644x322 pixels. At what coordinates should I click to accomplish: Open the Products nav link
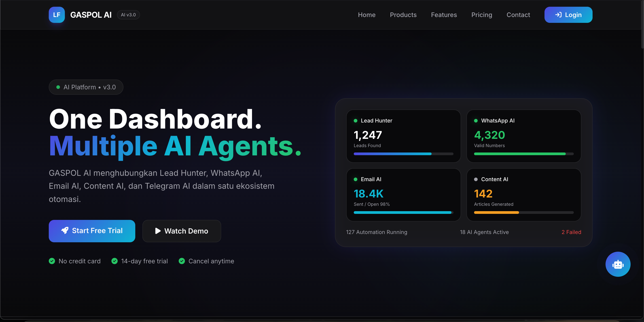pyautogui.click(x=403, y=15)
